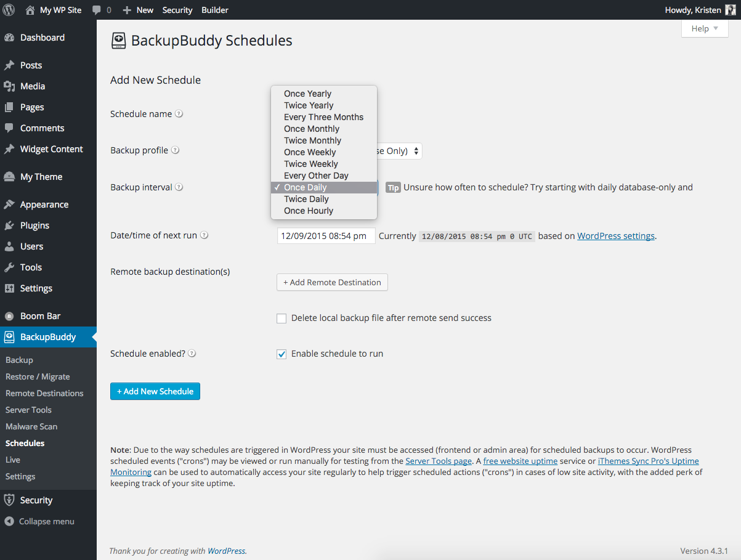Click Kristen's user avatar
Viewport: 741px width, 560px height.
(x=730, y=10)
